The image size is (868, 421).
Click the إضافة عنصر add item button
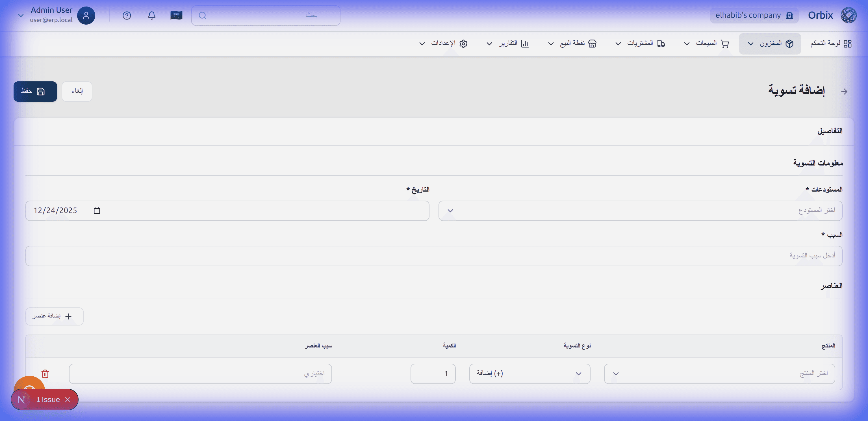click(x=54, y=316)
